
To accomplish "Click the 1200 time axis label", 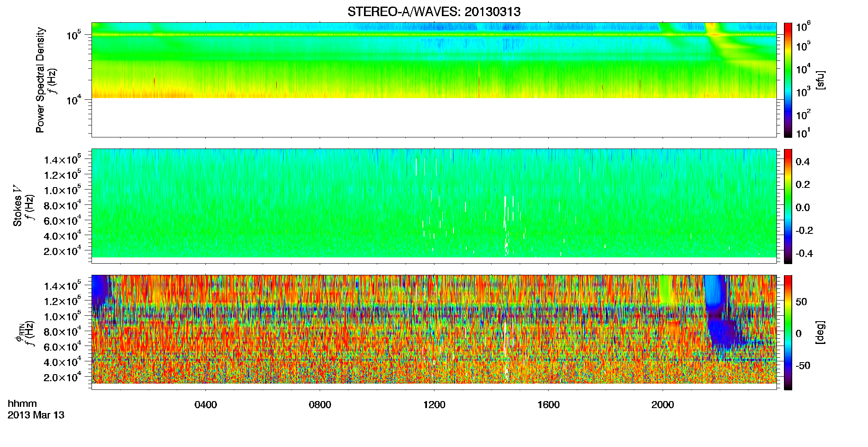I will coord(434,405).
